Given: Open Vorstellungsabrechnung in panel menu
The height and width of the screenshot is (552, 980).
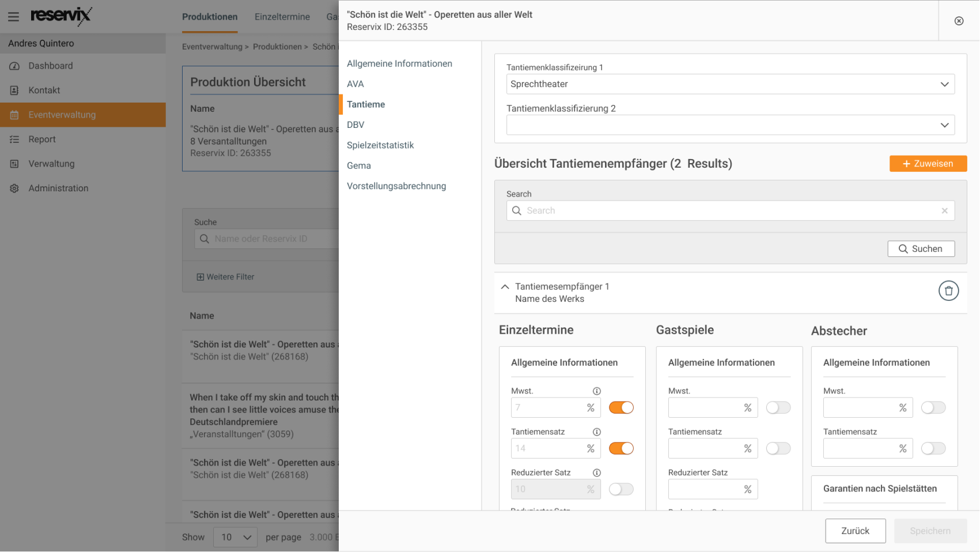Looking at the screenshot, I should coord(396,186).
